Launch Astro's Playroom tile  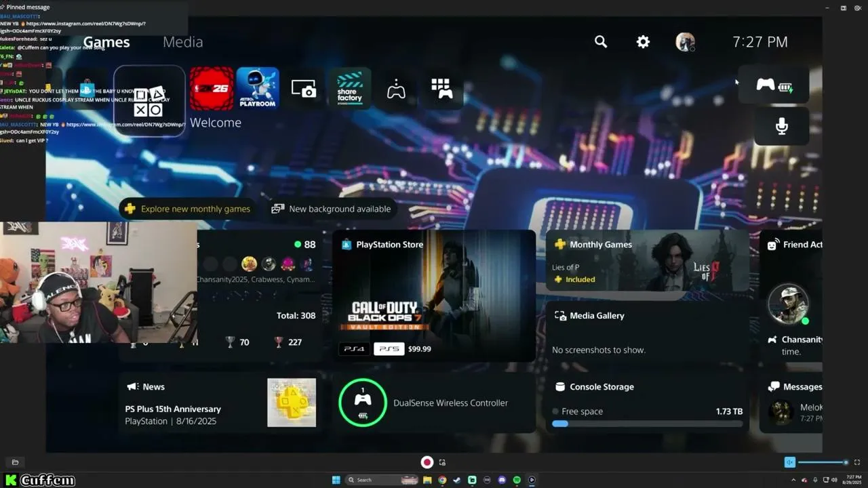(258, 88)
